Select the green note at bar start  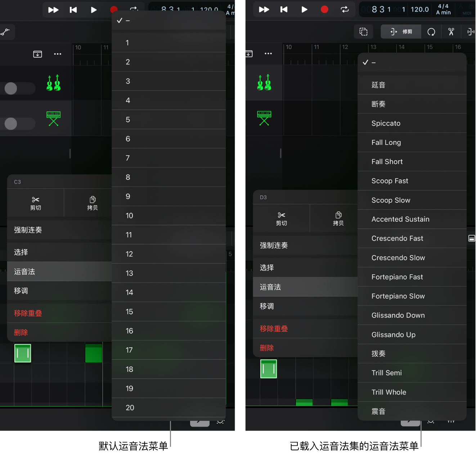23,353
